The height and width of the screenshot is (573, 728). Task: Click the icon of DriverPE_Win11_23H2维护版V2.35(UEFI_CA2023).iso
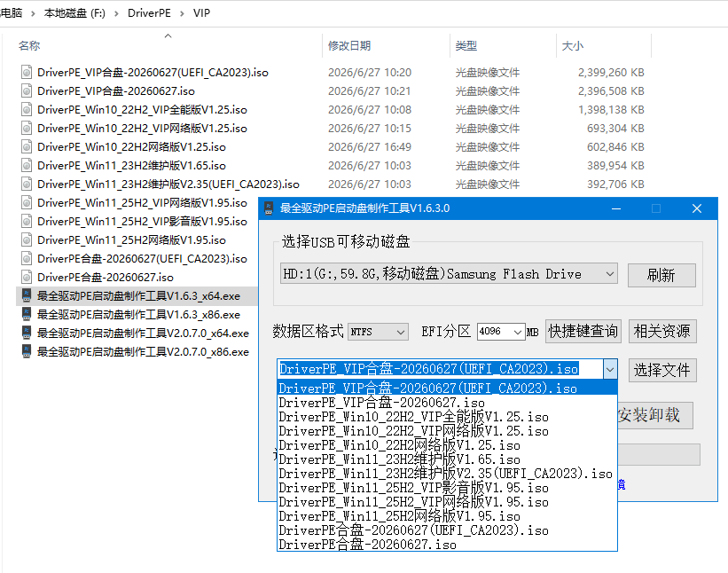point(27,184)
